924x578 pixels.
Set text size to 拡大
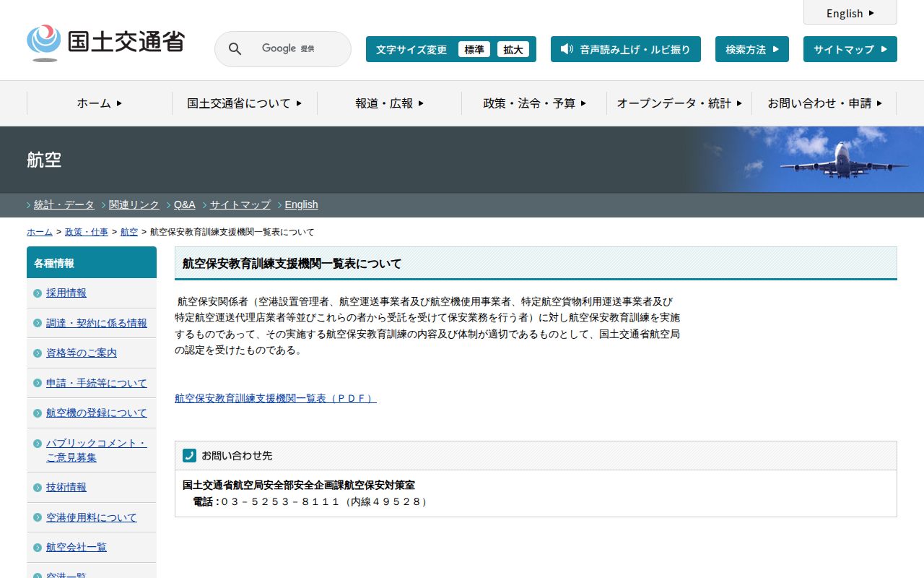pos(513,49)
